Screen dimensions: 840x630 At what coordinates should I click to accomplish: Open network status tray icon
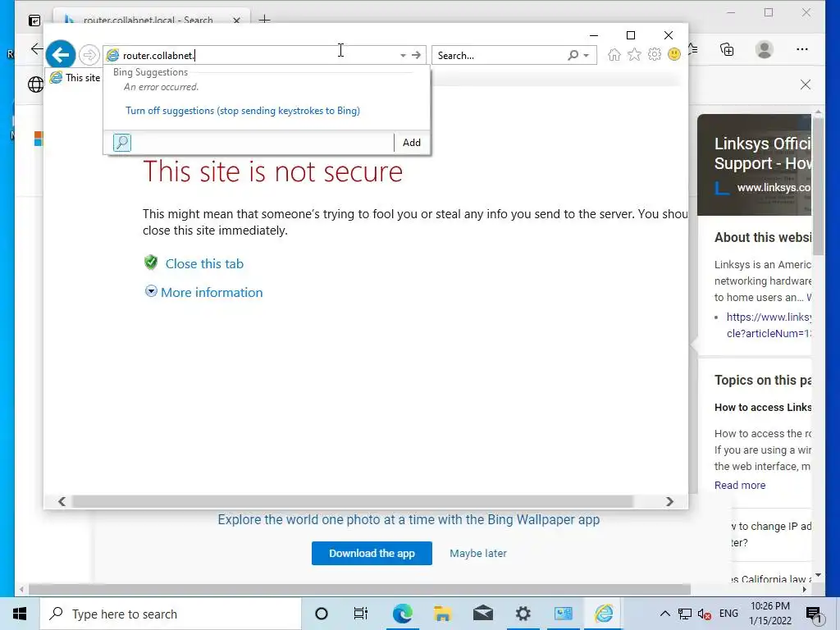click(685, 614)
